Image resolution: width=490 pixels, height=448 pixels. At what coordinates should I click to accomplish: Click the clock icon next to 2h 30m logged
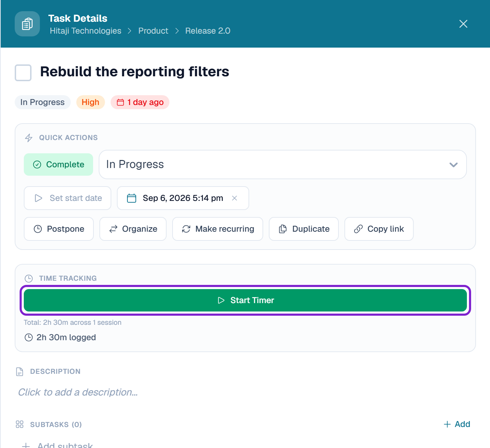tap(29, 337)
